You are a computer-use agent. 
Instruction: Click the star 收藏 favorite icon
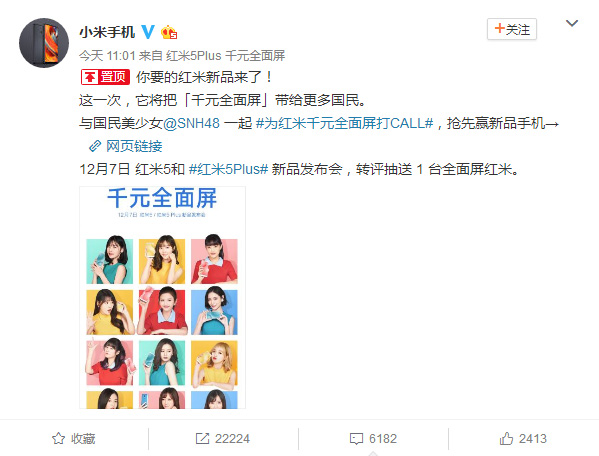(58, 438)
